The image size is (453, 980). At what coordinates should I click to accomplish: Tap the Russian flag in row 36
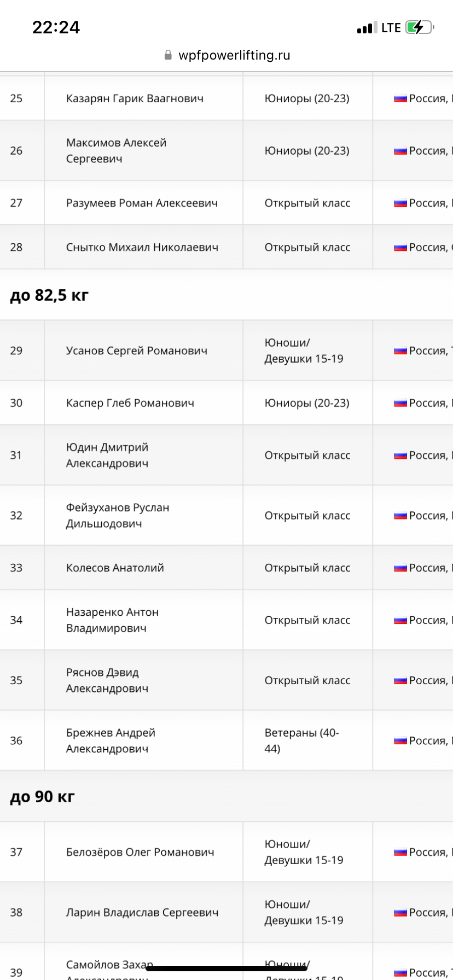(x=400, y=741)
